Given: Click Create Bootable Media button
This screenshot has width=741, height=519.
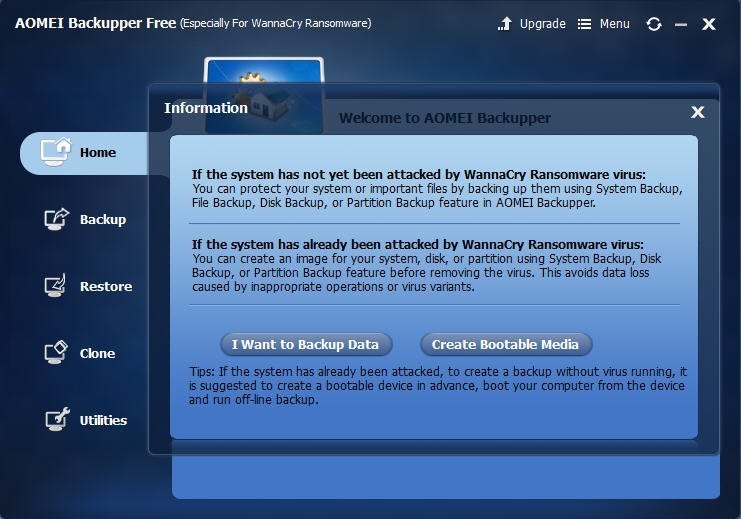Looking at the screenshot, I should pyautogui.click(x=506, y=344).
